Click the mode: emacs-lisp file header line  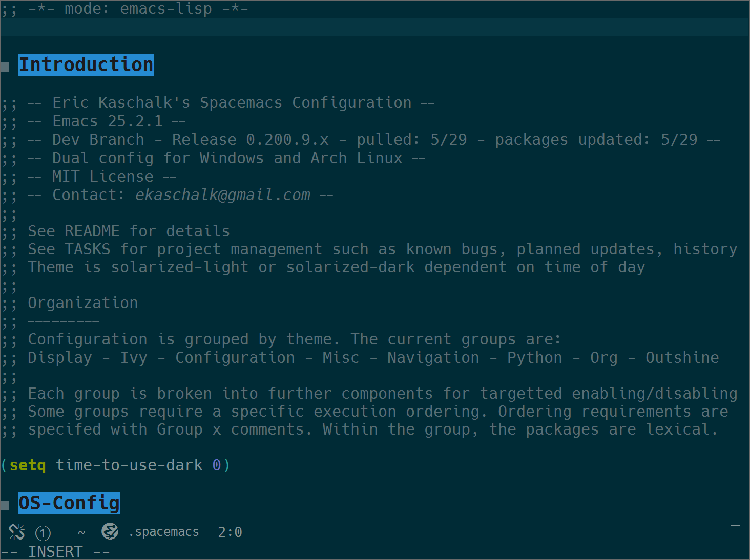[124, 9]
